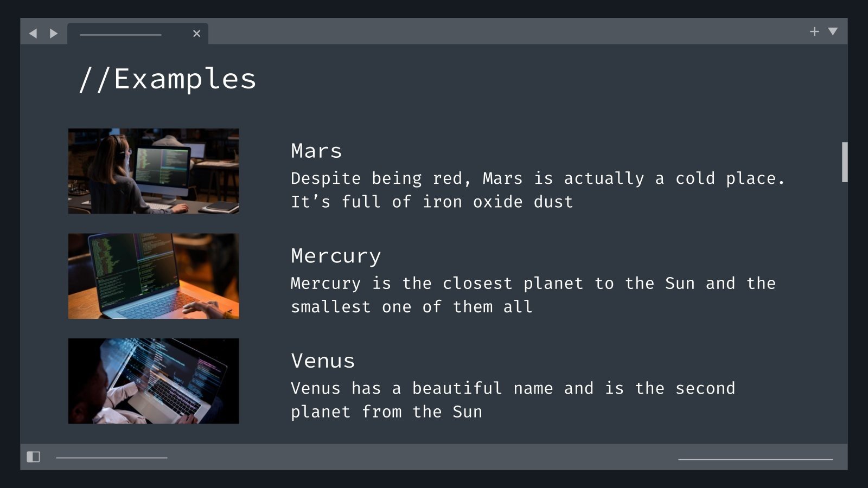The image size is (868, 488).
Task: Click the Mars heading
Action: [x=316, y=151]
